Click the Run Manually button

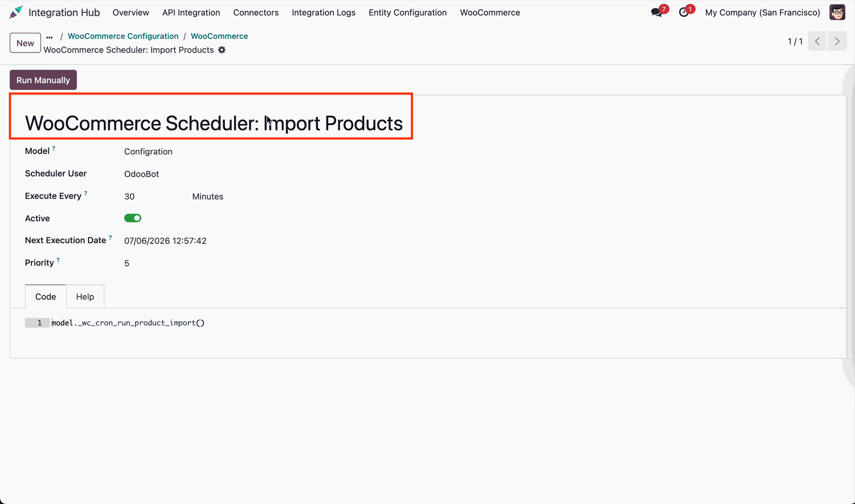pos(43,80)
